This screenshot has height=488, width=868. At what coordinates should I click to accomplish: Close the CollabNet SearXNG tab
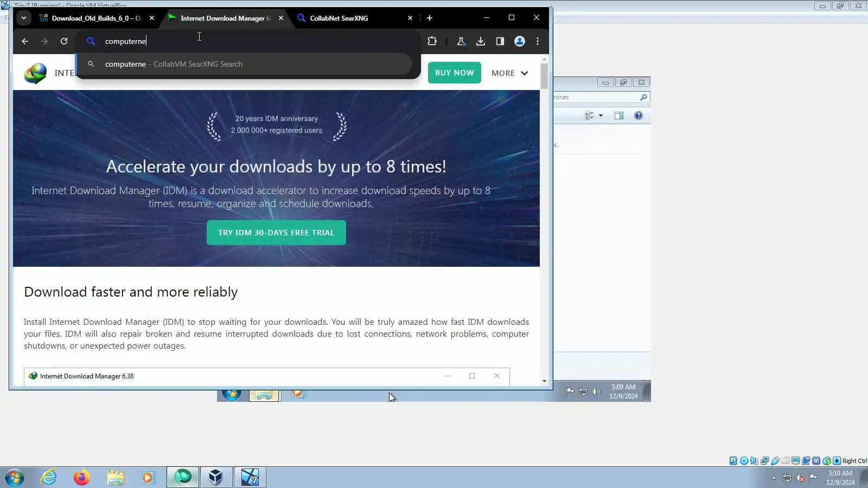(410, 18)
